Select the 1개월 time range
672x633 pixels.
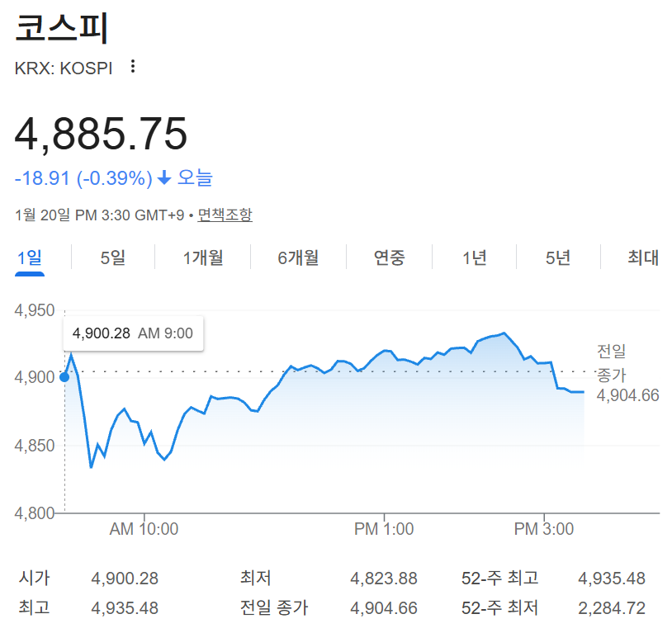(x=201, y=258)
